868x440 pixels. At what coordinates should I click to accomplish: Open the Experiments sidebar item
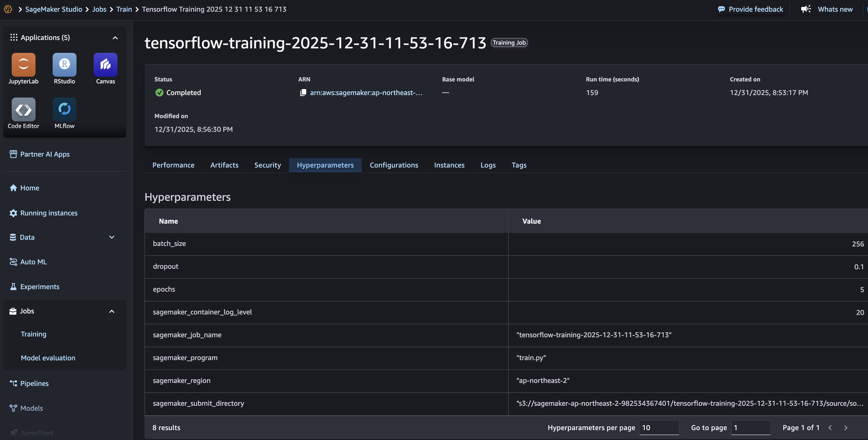(40, 286)
